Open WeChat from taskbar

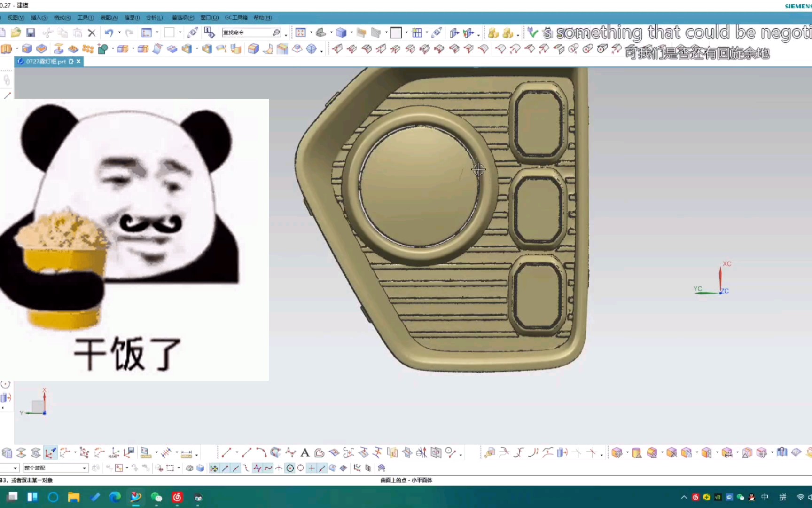156,497
